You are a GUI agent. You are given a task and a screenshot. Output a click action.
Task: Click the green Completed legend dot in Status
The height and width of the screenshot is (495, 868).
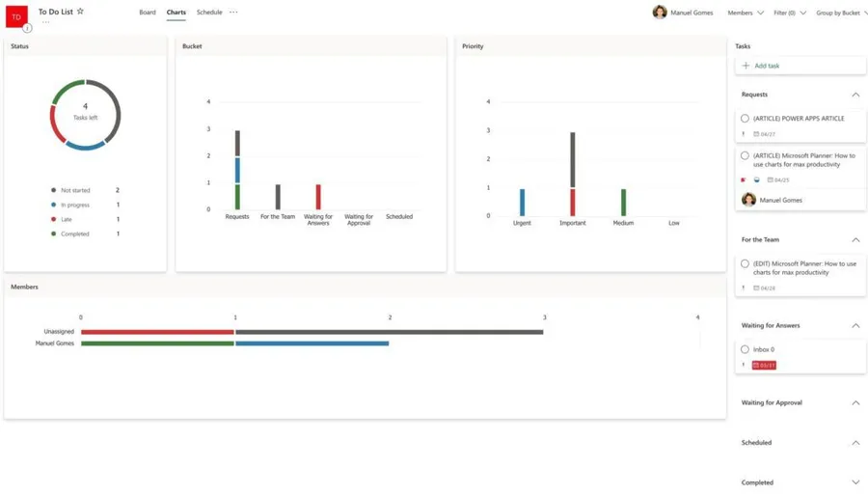tap(53, 234)
